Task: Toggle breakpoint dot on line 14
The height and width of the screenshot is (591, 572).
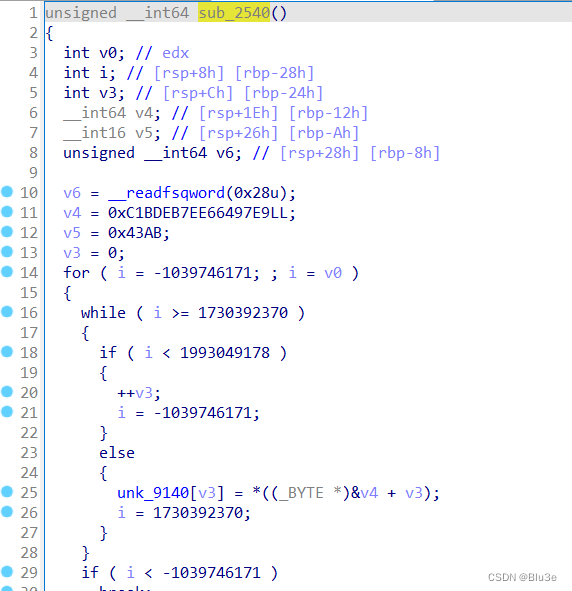Action: pyautogui.click(x=7, y=272)
